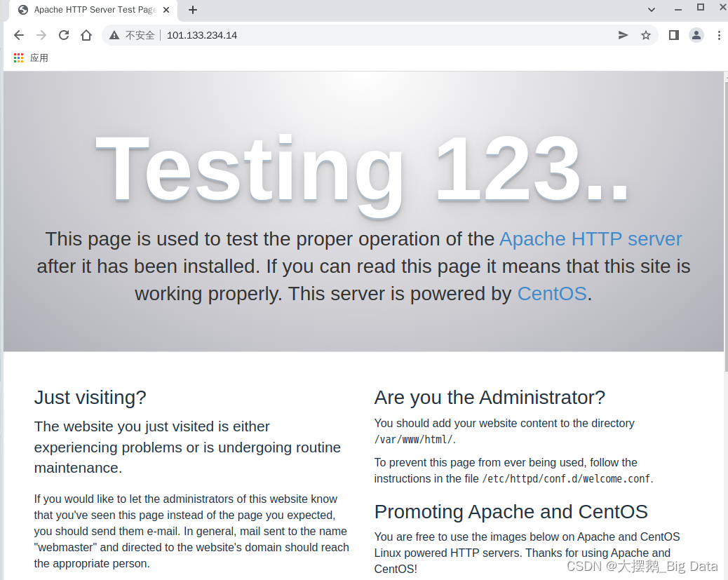
Task: Click the 'Promoting Apache and CentOS' heading
Action: (x=511, y=512)
